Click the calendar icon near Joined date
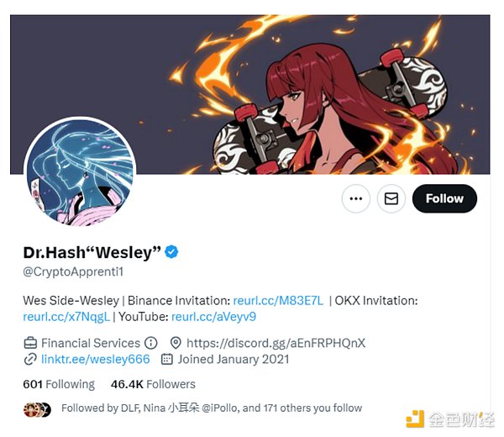Screen dimensions: 504x437 [167, 359]
